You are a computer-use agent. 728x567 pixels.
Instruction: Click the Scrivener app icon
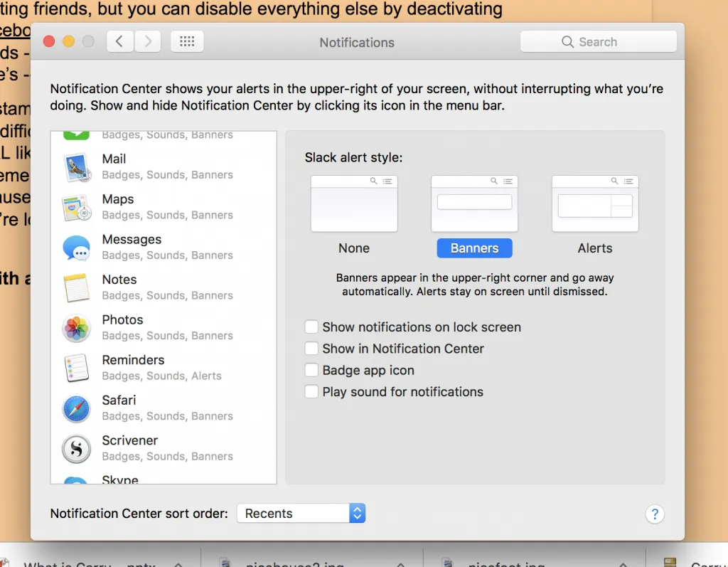pos(76,449)
